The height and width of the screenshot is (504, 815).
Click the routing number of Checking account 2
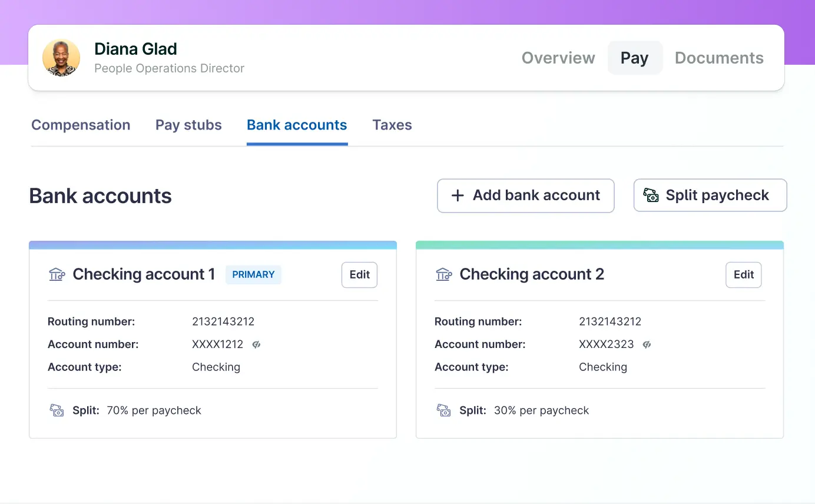609,321
